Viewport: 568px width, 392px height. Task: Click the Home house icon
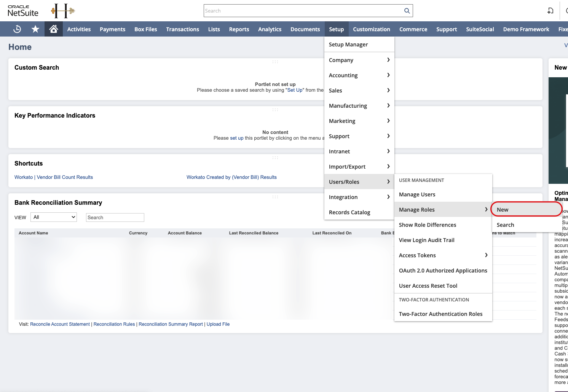tap(53, 29)
